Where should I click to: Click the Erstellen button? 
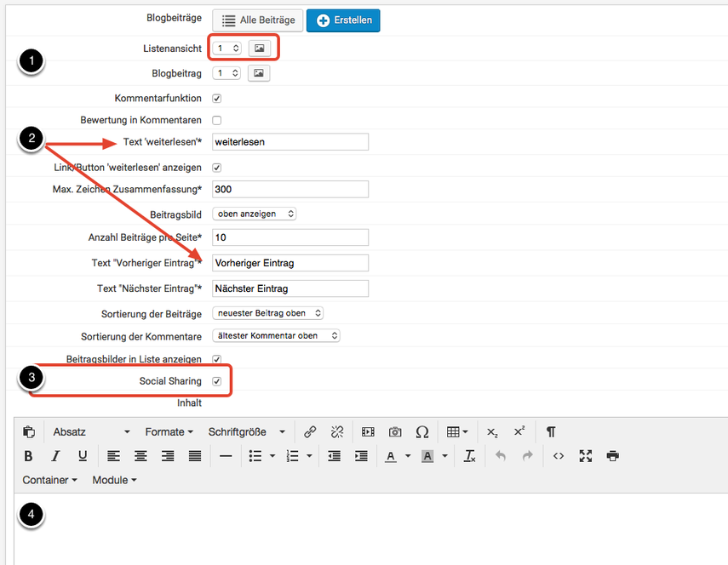pyautogui.click(x=343, y=20)
